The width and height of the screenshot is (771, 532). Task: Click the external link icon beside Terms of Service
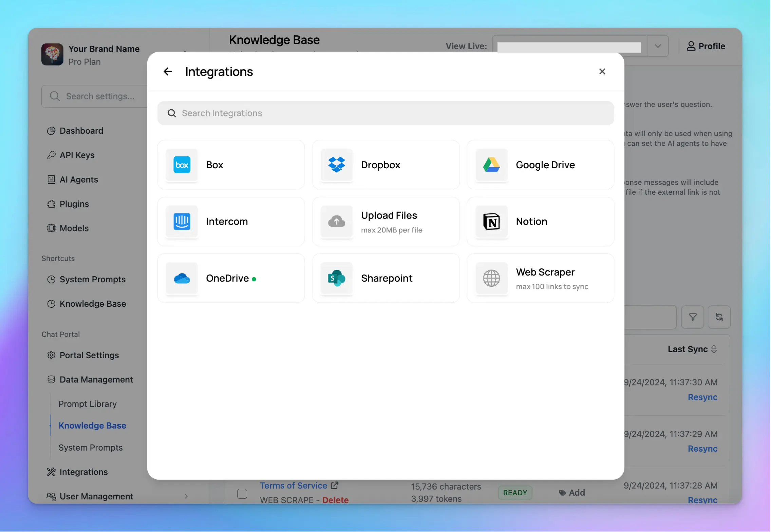click(x=334, y=486)
